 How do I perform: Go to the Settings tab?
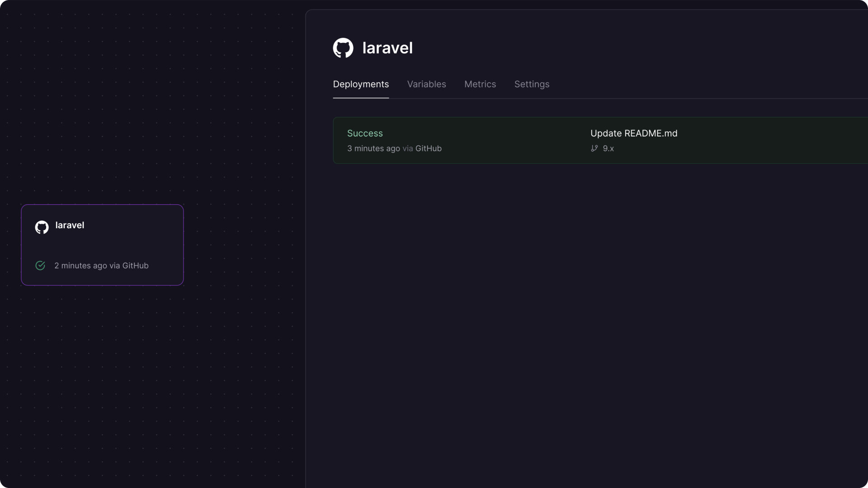(x=532, y=84)
